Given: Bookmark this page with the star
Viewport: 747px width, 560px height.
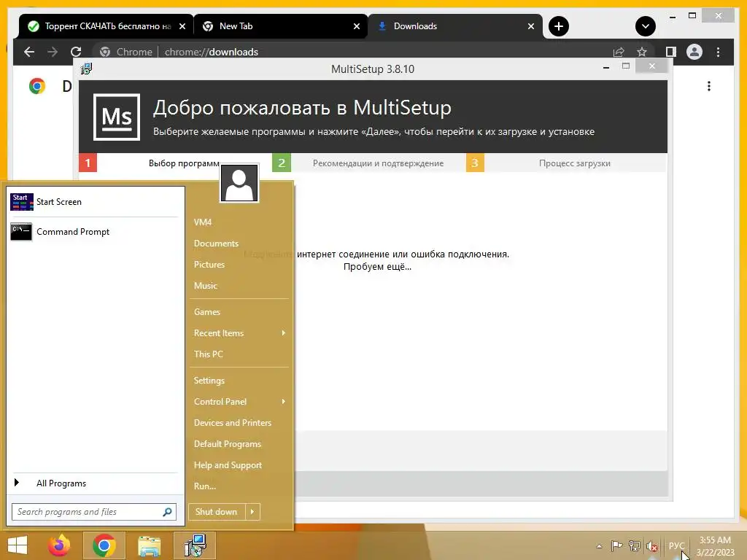Looking at the screenshot, I should point(642,52).
